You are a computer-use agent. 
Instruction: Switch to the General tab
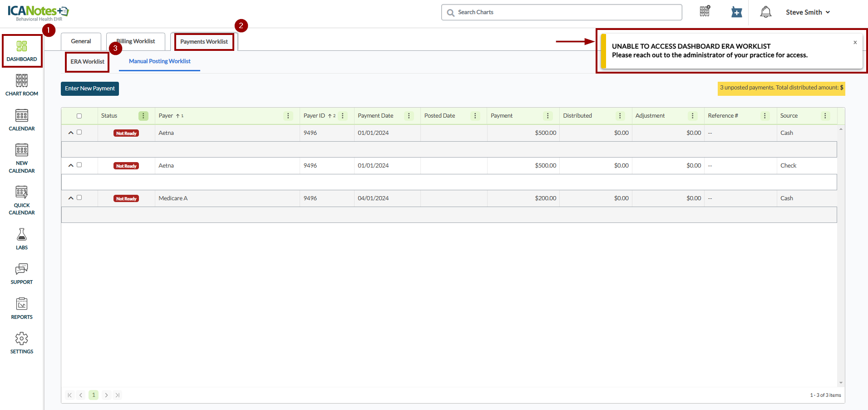pyautogui.click(x=81, y=41)
